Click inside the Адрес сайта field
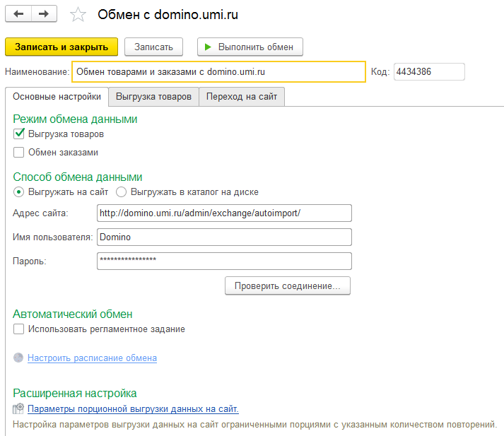The image size is (504, 436). coord(223,213)
